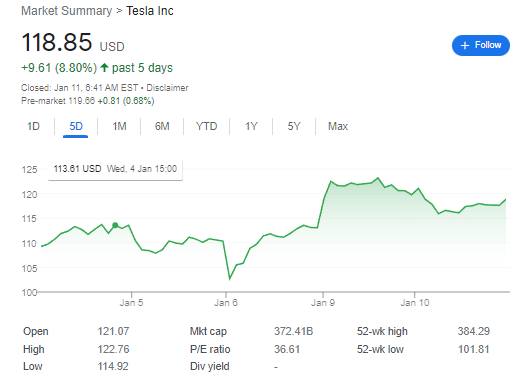This screenshot has width=524, height=378.
Task: Select the 1D time range tab
Action: [33, 126]
